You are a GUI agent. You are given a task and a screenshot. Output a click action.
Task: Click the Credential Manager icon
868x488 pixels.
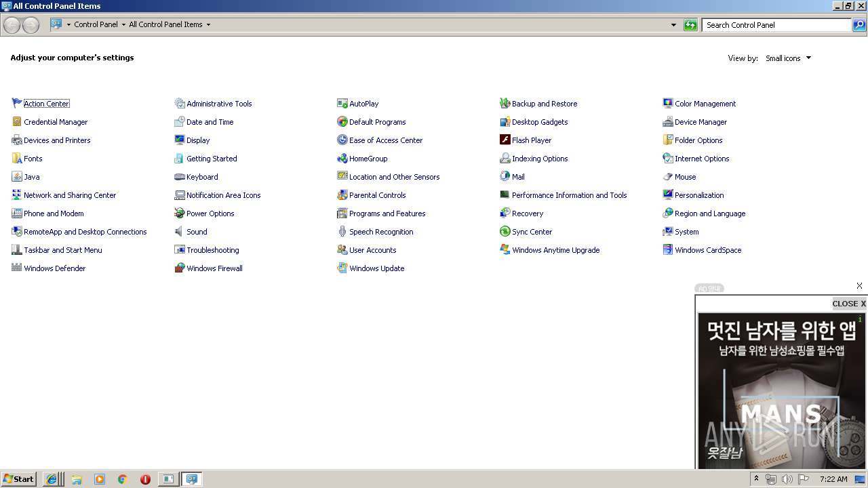point(17,121)
